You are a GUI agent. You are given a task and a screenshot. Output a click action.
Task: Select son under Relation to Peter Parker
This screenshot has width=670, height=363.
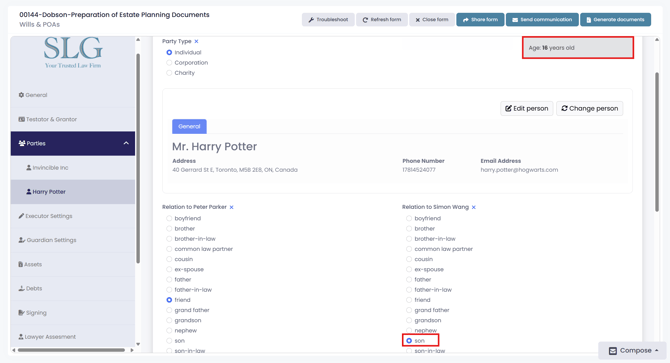[x=169, y=341]
